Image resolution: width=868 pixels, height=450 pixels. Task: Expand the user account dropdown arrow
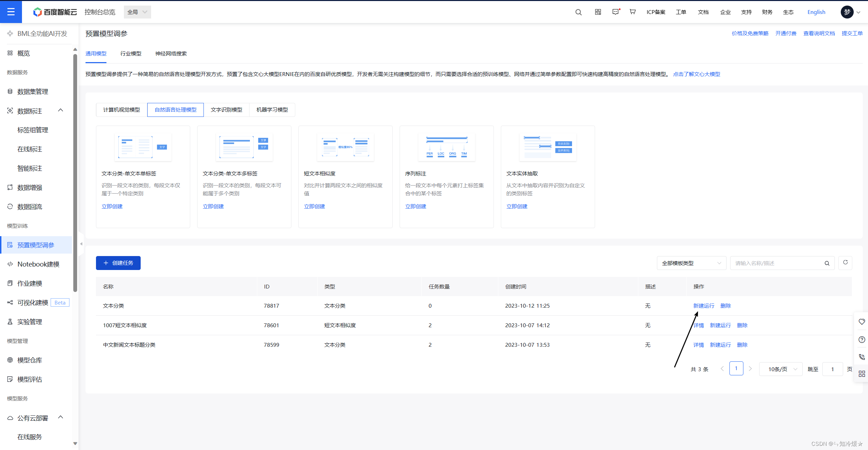pyautogui.click(x=859, y=12)
